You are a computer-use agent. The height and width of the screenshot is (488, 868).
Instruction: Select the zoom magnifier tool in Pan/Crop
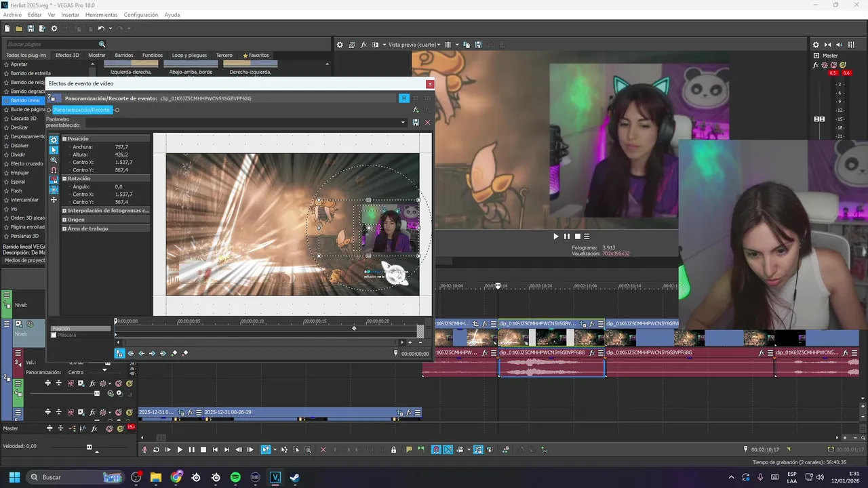click(x=54, y=160)
